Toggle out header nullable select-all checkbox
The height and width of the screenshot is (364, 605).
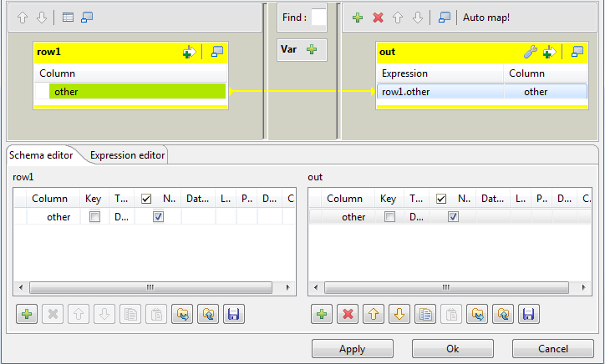point(441,199)
